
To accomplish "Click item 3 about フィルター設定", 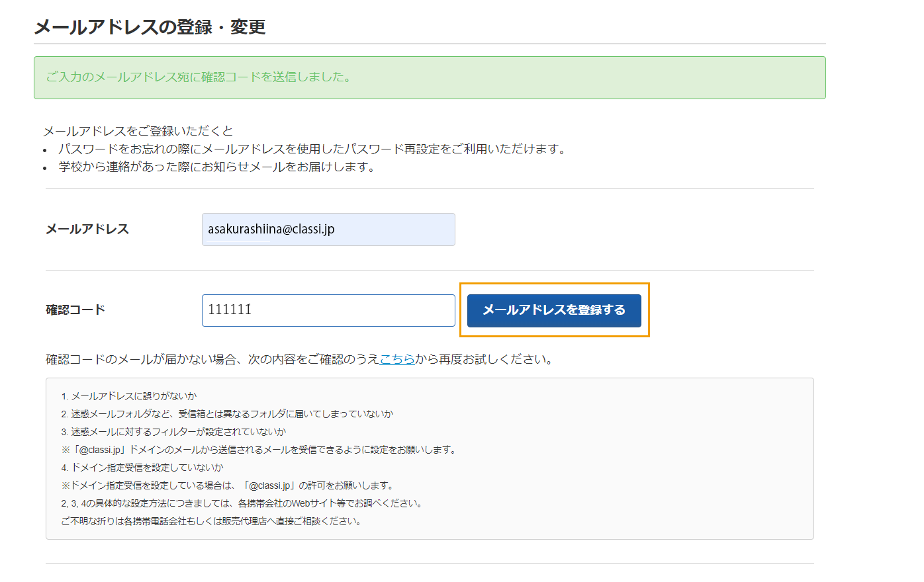I will [x=173, y=432].
